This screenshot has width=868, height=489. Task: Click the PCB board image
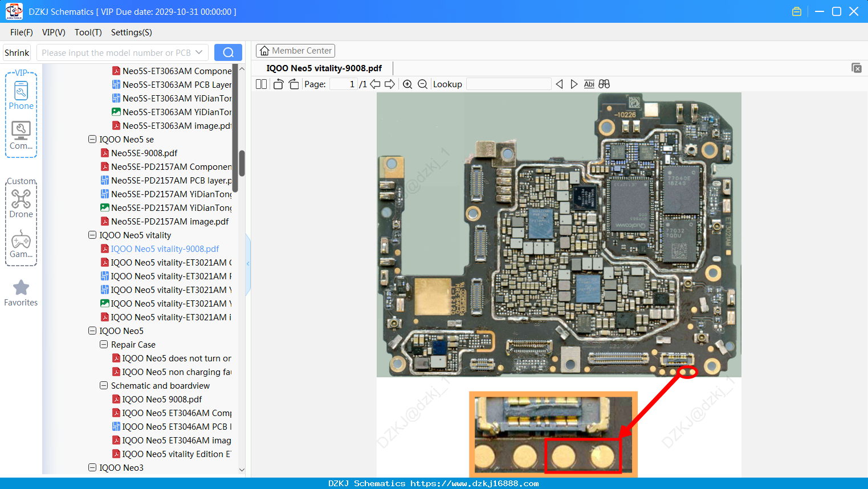click(559, 234)
